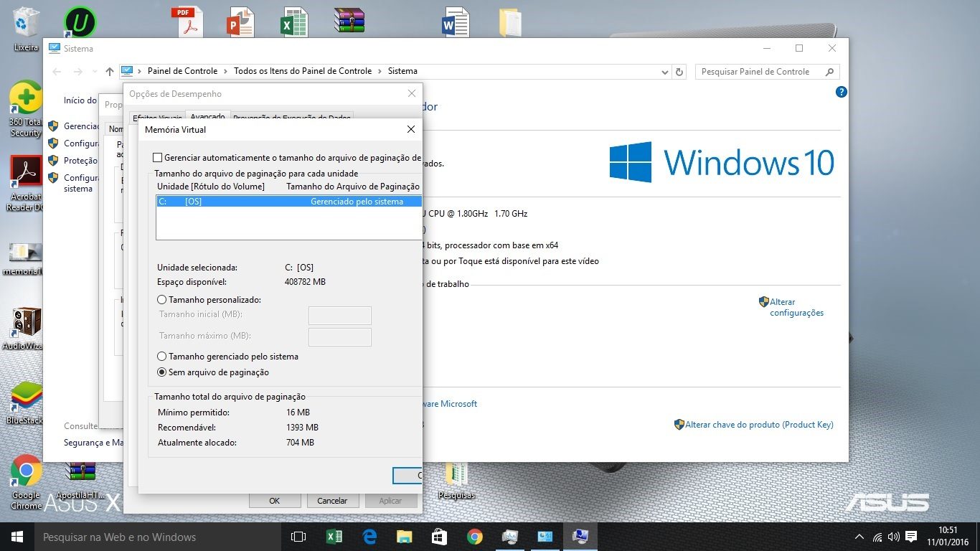Select Sem arquivo de paginação option
The image size is (980, 551).
162,372
